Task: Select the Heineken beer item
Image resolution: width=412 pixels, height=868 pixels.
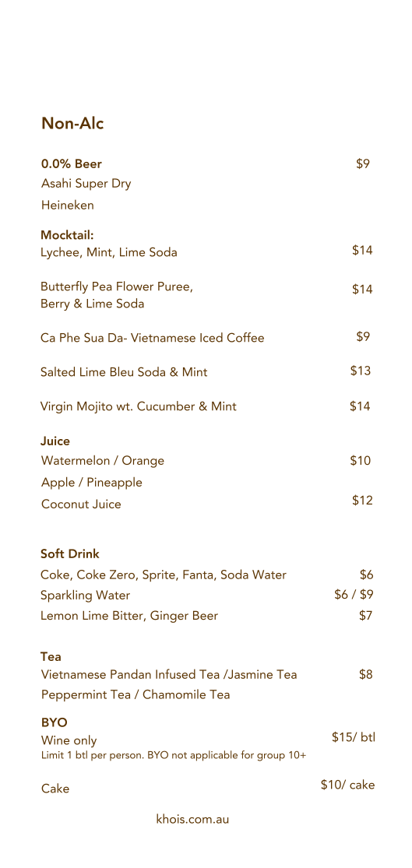Action: 68,205
